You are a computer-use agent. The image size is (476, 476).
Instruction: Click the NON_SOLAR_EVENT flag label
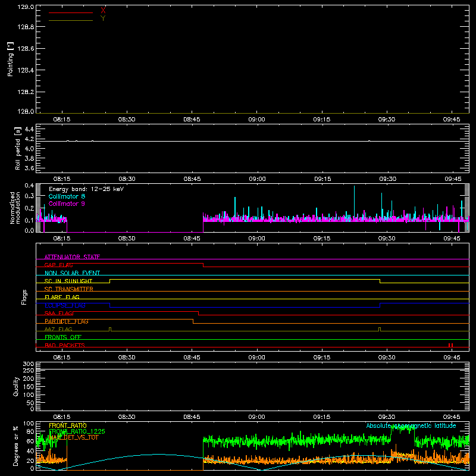(72, 273)
